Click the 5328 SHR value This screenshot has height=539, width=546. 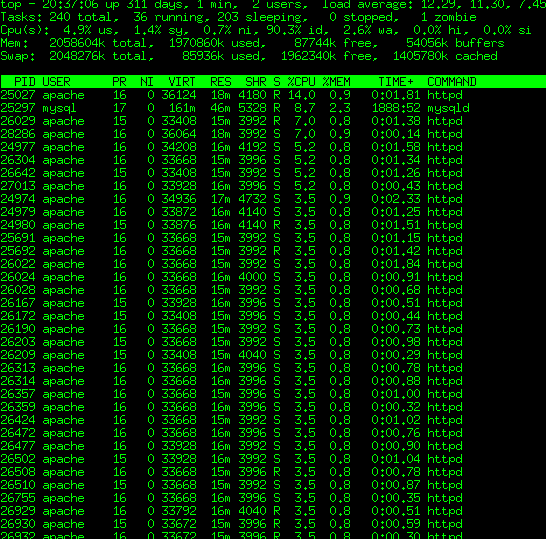[x=252, y=108]
